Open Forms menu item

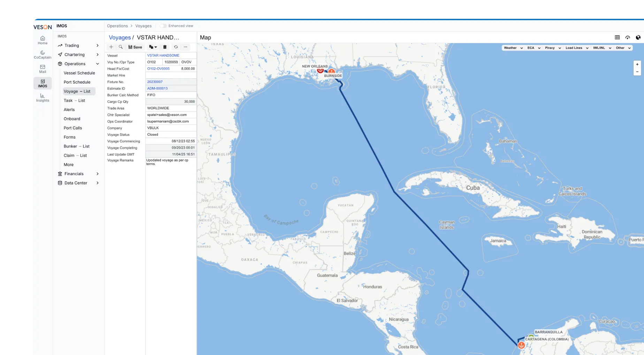tap(70, 137)
